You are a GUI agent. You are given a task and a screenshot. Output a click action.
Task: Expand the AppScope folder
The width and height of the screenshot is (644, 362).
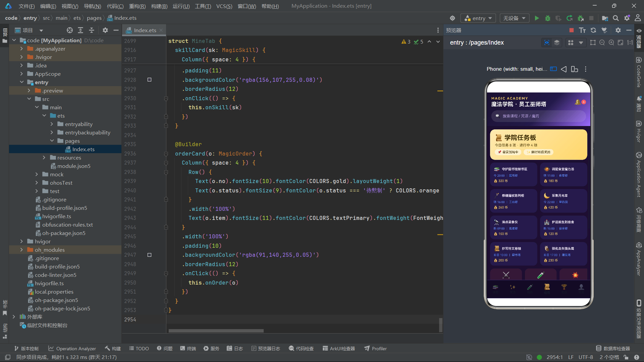click(x=21, y=74)
